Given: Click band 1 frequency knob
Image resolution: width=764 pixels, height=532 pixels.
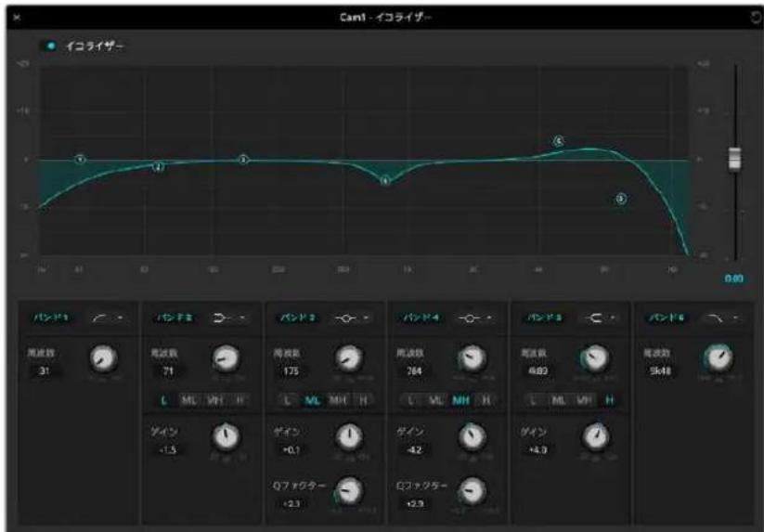Looking at the screenshot, I should click(x=104, y=358).
